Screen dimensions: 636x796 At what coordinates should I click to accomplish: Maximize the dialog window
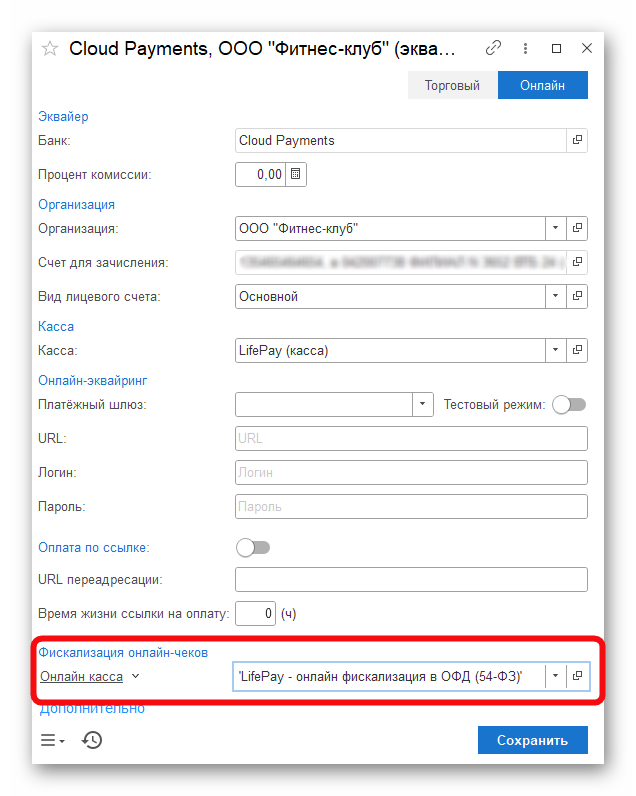556,48
